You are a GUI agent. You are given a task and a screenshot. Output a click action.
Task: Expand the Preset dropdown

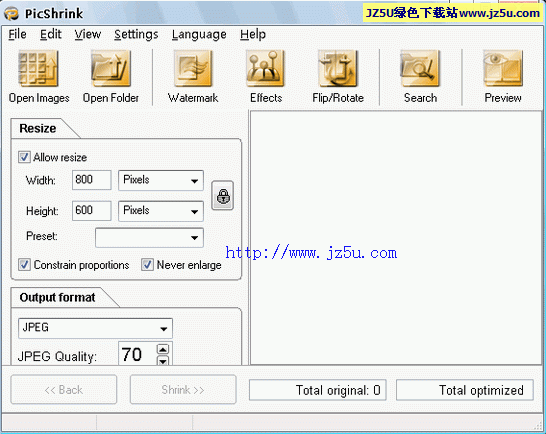[x=149, y=238]
